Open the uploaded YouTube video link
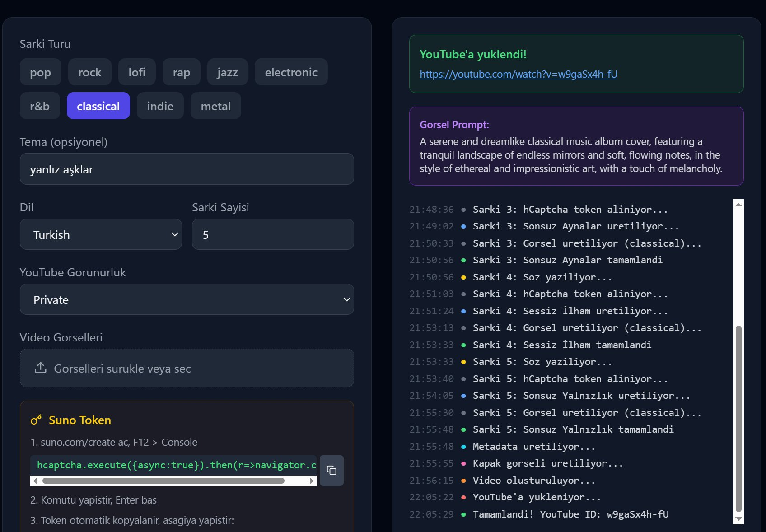This screenshot has width=766, height=532. click(518, 74)
